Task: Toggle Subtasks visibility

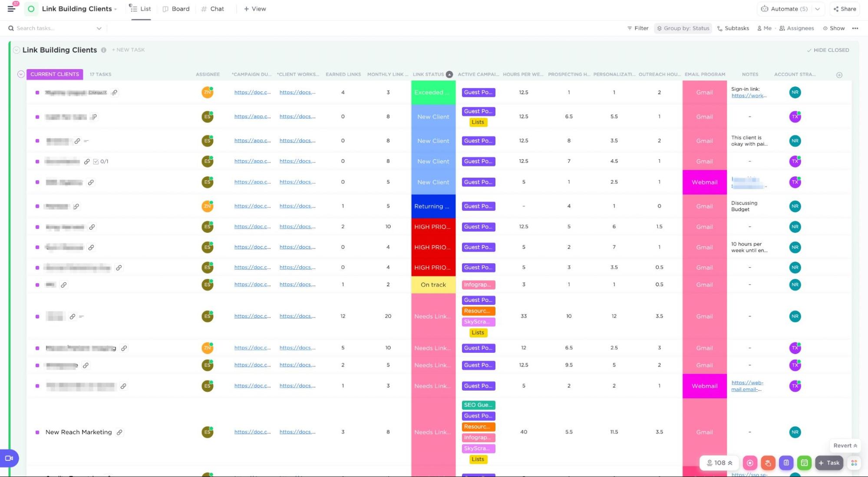Action: (x=733, y=28)
